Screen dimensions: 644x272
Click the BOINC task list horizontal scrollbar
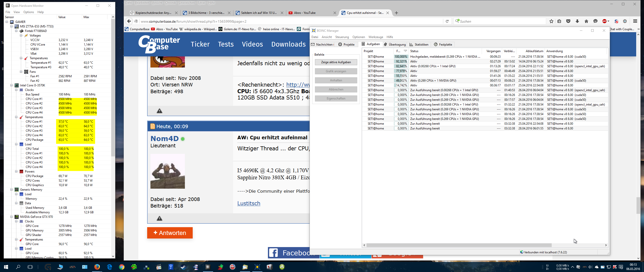click(459, 245)
